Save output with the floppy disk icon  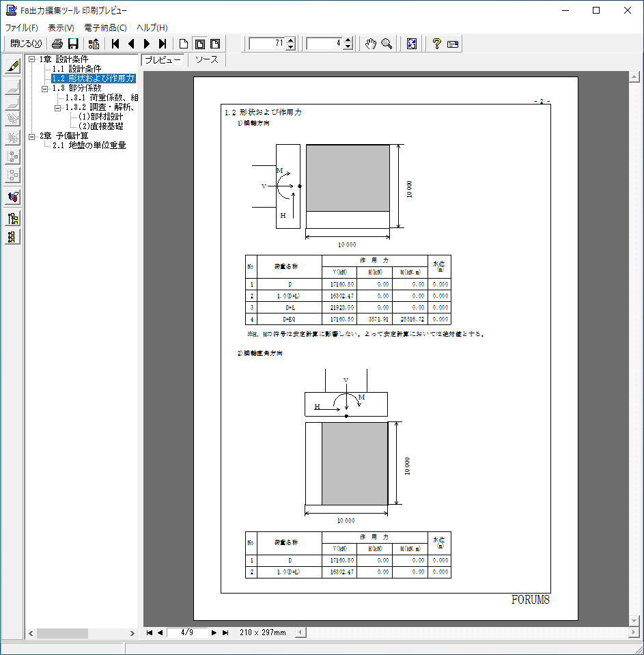click(73, 44)
